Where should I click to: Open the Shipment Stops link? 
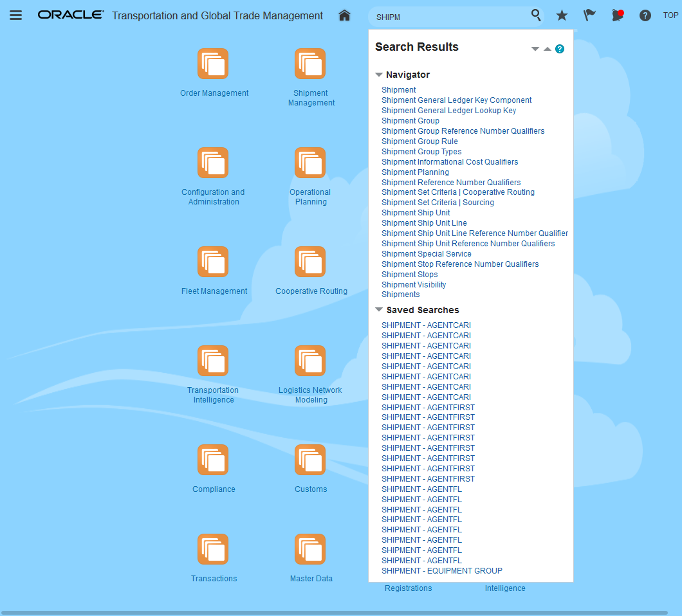409,275
